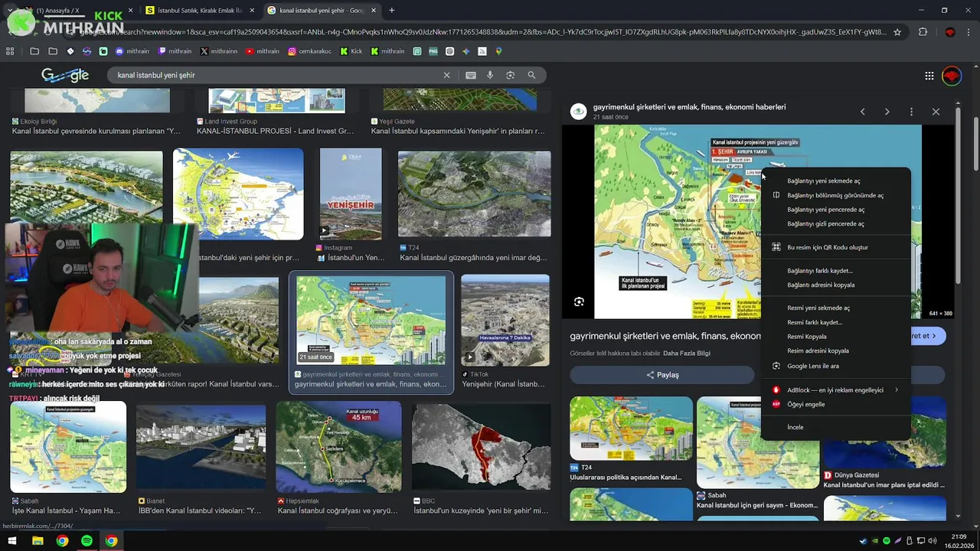Open the Google Maps pin bookmark
This screenshot has width=980, height=551.
click(x=498, y=51)
